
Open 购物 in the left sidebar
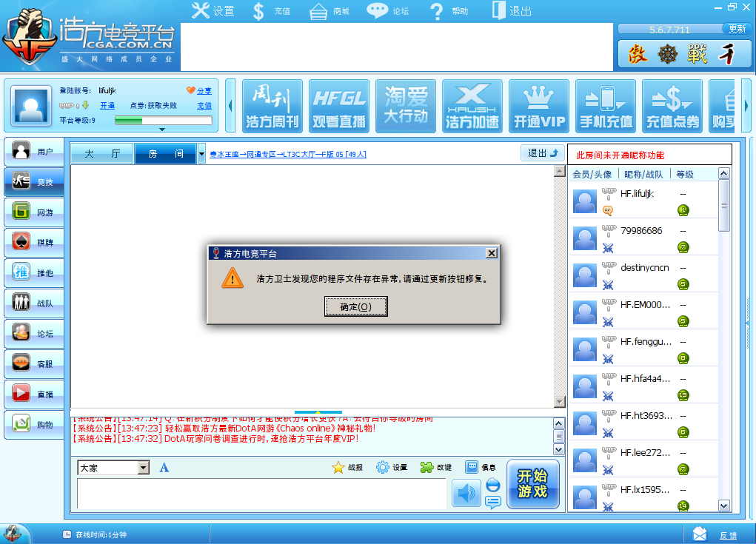34,425
